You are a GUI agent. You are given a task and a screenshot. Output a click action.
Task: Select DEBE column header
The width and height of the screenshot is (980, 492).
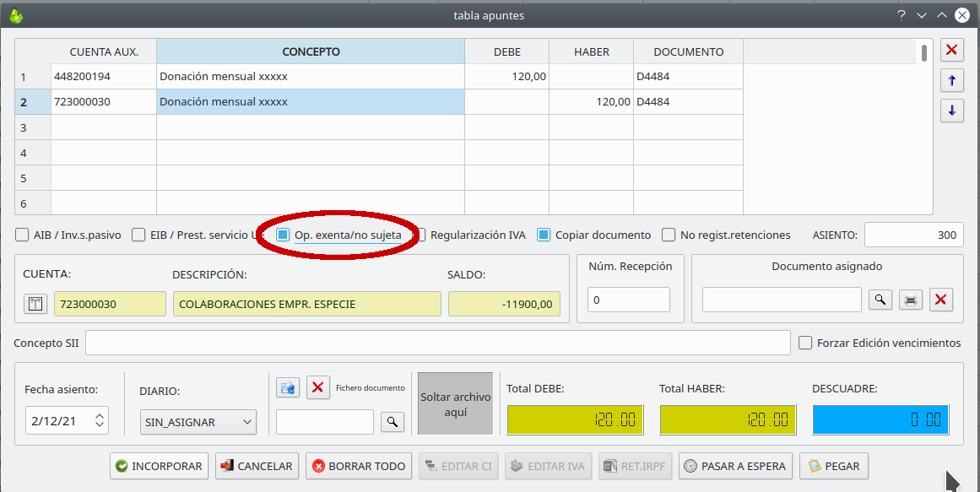(x=506, y=51)
